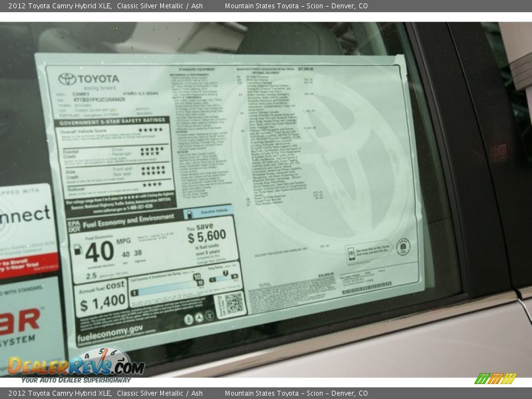This screenshot has width=532, height=399.
Task: Select the fuel pump icon on the economy label
Action: [x=77, y=250]
